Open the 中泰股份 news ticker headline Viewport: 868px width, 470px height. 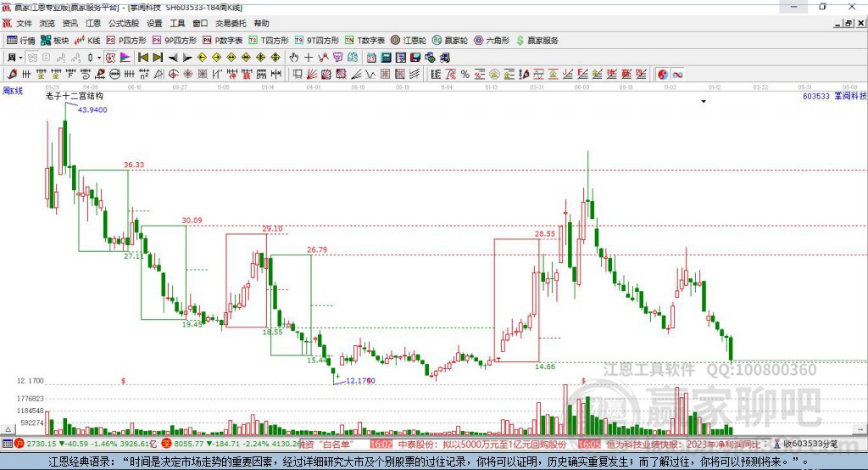tap(482, 444)
